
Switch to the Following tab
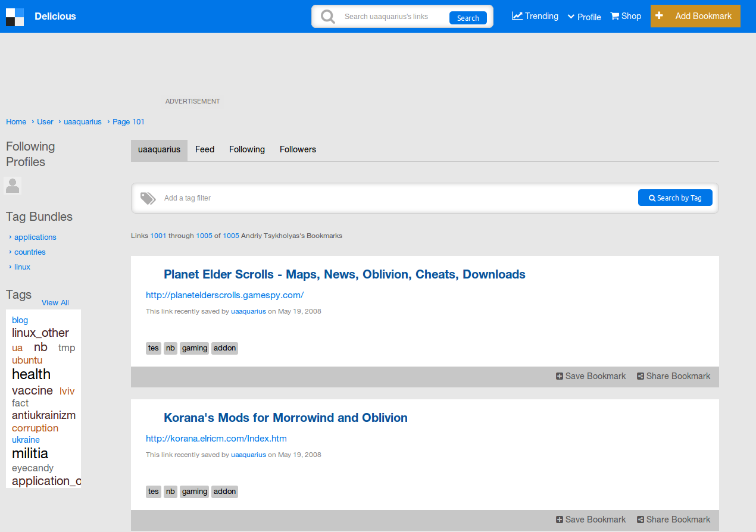[247, 149]
